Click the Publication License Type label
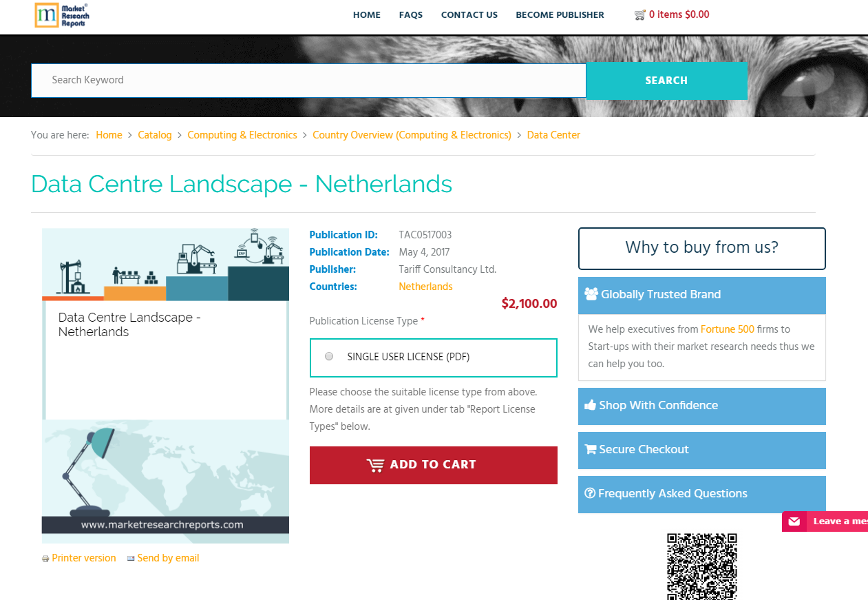Image resolution: width=868 pixels, height=600 pixels. click(x=367, y=321)
